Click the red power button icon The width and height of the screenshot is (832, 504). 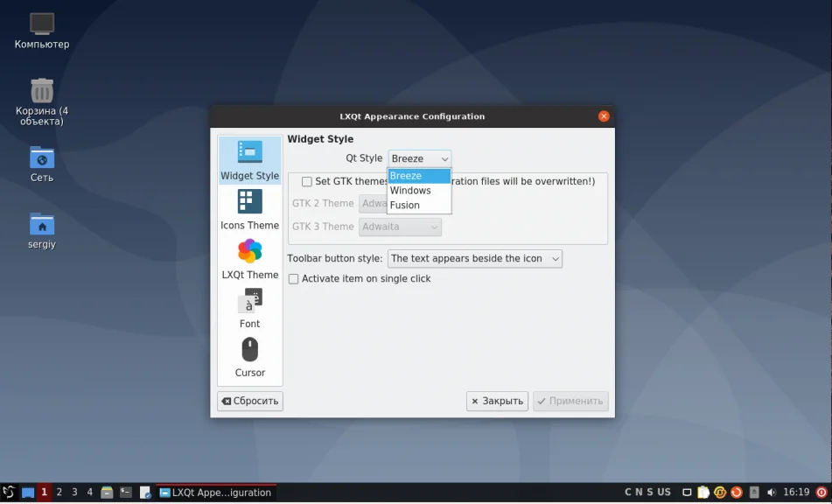tap(822, 493)
